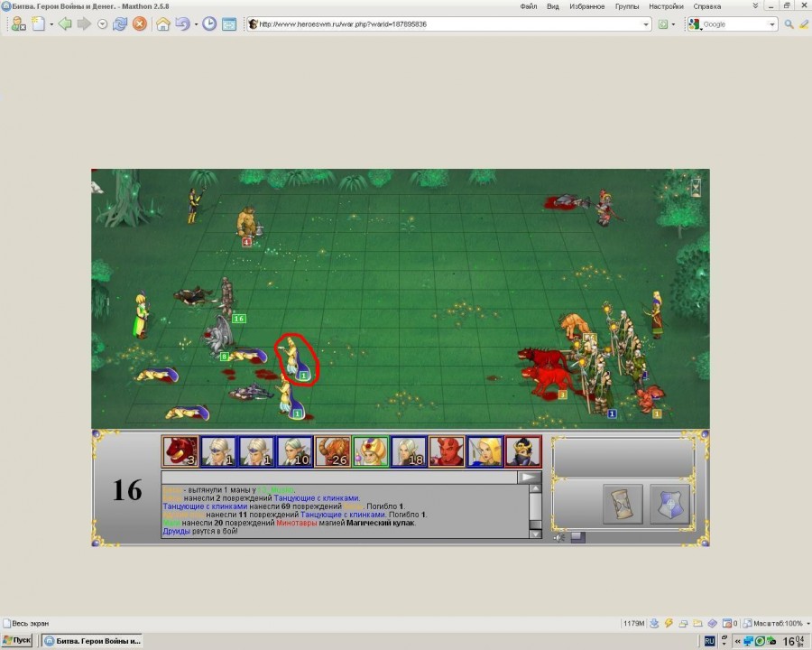
Task: Click the red-circled dancer unit on battlefield
Action: tap(295, 357)
